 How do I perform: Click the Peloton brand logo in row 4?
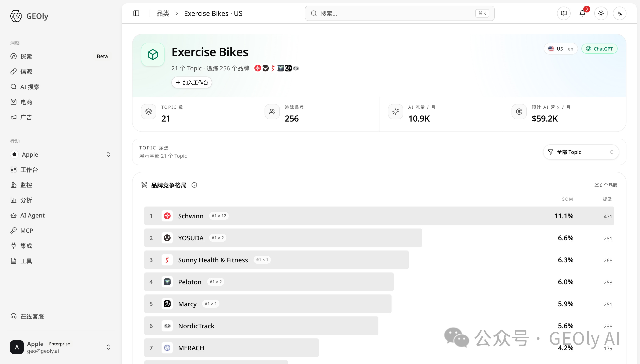coord(167,282)
